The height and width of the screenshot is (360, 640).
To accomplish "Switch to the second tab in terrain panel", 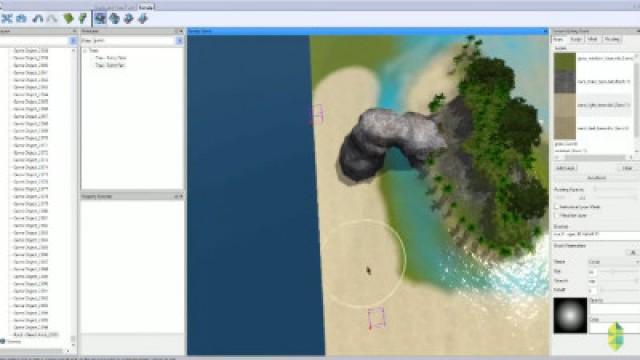I will 576,39.
